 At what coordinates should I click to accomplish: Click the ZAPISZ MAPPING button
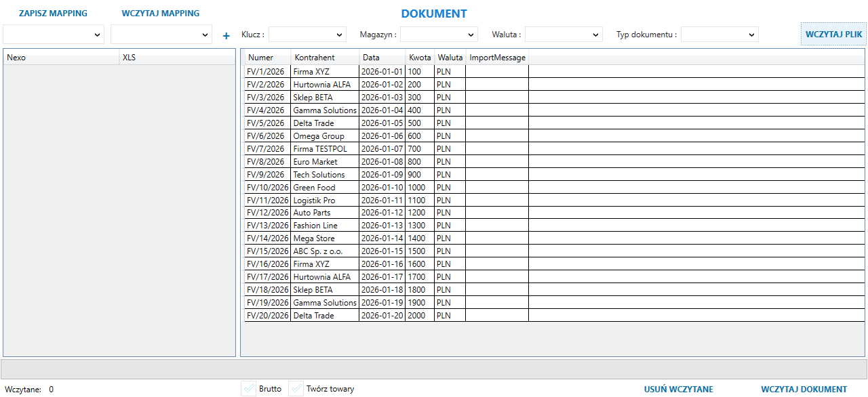53,14
